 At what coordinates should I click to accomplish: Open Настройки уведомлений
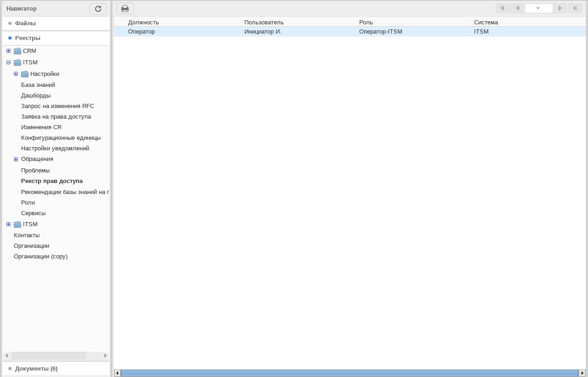coord(55,149)
